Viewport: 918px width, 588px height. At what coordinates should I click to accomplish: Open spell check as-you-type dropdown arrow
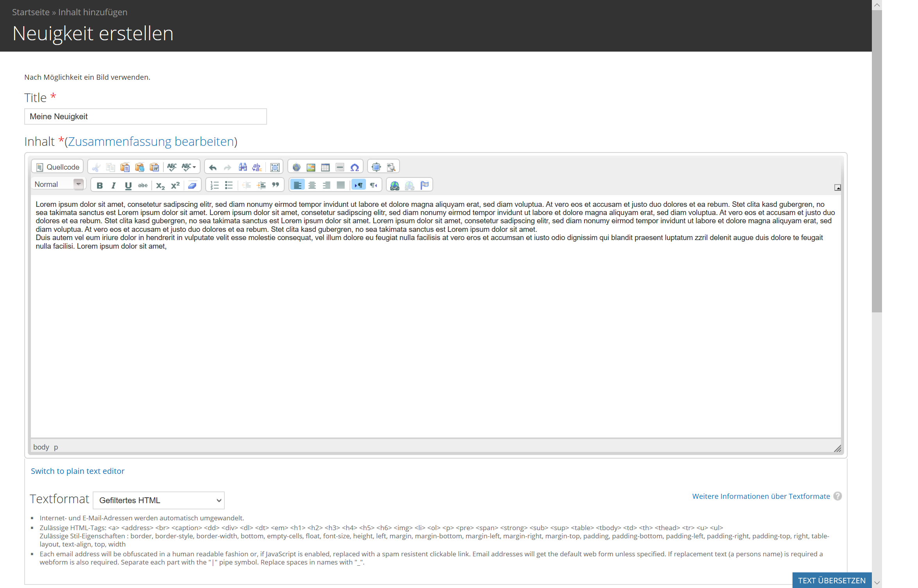(x=194, y=167)
